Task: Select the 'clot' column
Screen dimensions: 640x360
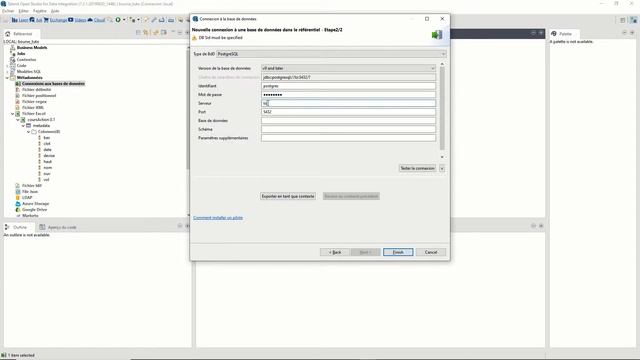Action: pos(47,144)
